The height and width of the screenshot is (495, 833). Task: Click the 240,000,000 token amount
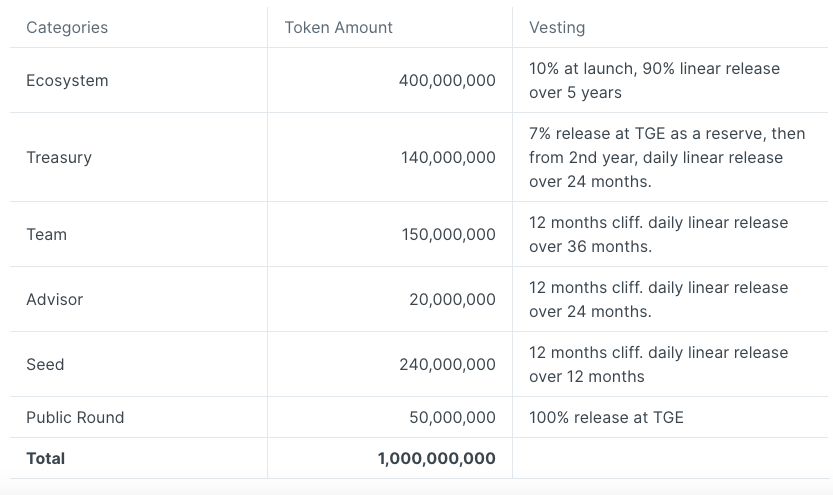click(x=447, y=365)
